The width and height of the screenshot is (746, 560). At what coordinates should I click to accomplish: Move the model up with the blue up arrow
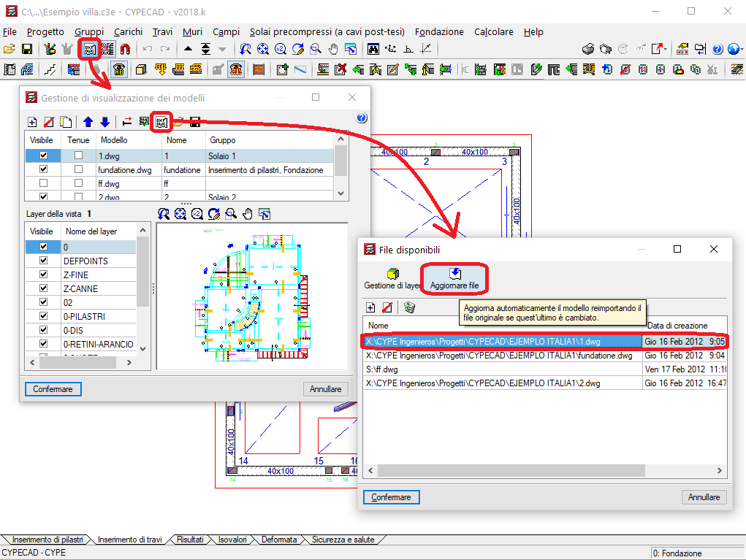tap(88, 122)
